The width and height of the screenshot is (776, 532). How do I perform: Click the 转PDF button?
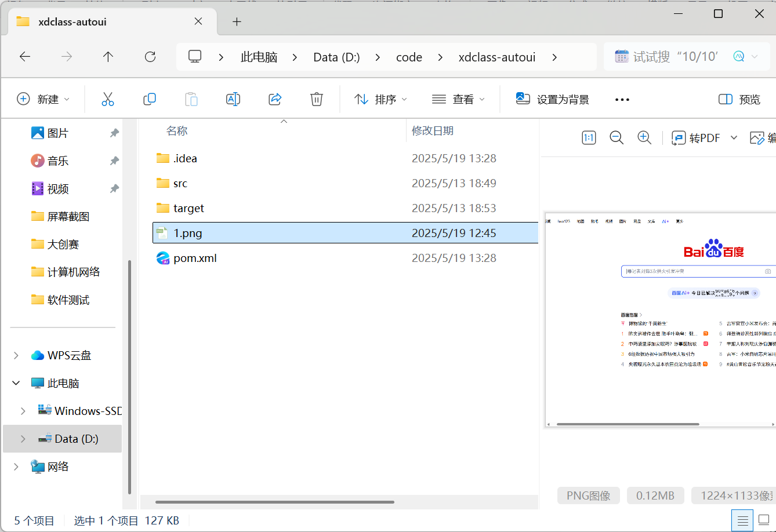coord(696,138)
